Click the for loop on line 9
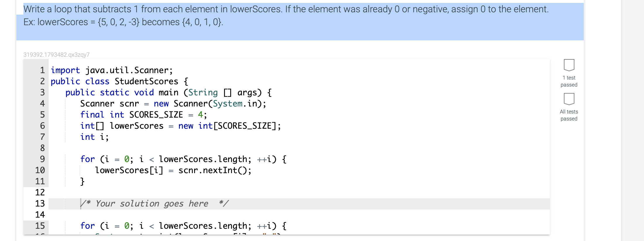 pos(183,159)
